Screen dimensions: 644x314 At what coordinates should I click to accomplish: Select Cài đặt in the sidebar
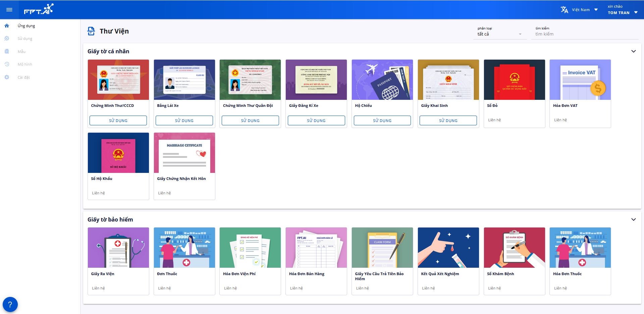click(x=24, y=77)
